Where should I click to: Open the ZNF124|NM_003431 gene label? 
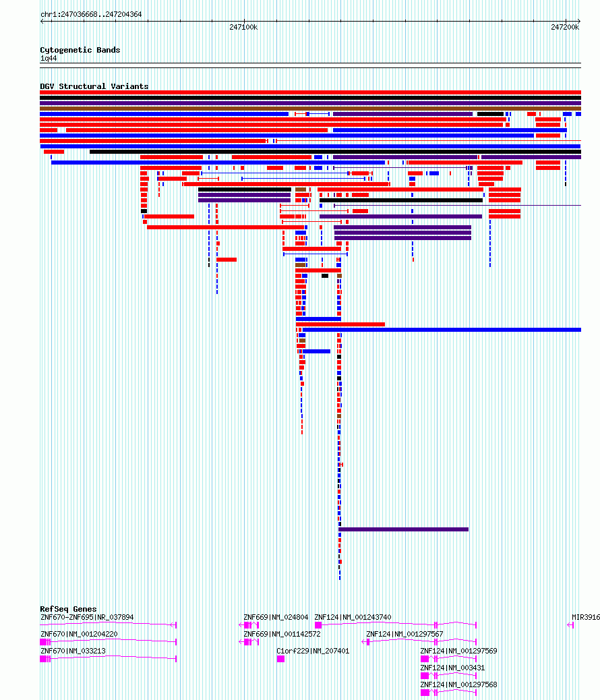pyautogui.click(x=452, y=668)
